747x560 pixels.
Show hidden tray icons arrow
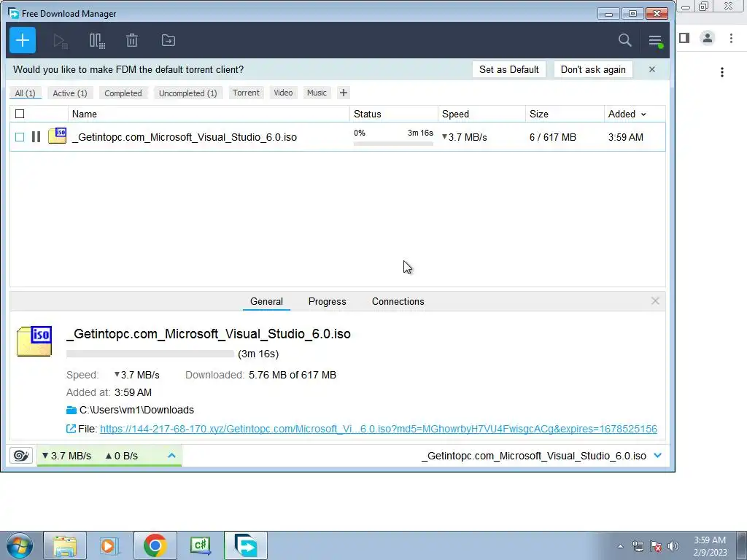point(620,546)
